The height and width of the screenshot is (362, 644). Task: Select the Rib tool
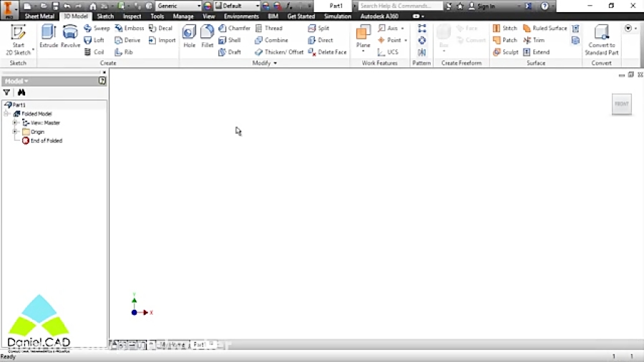(124, 52)
